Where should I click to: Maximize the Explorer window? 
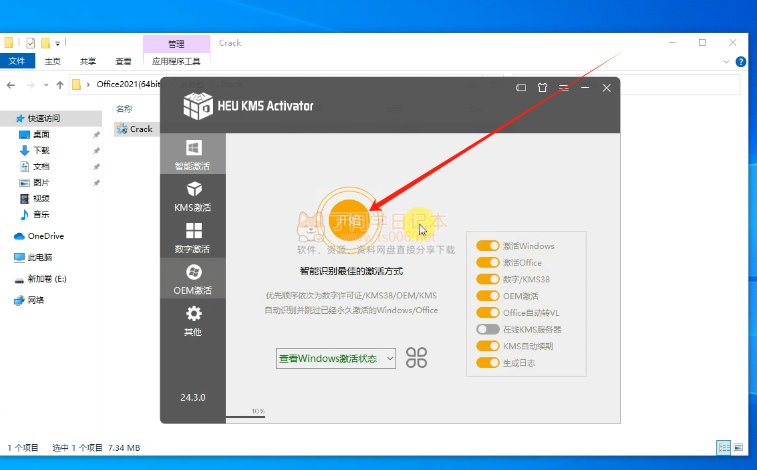pyautogui.click(x=702, y=42)
